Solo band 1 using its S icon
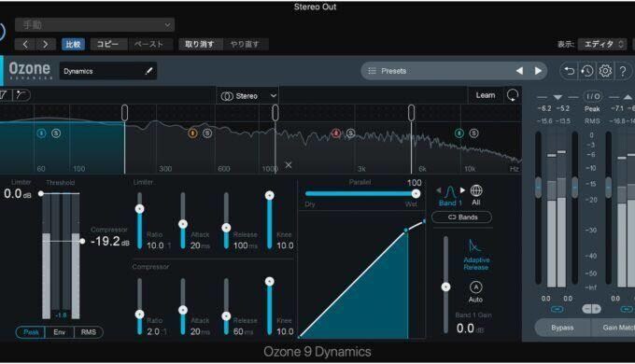Screen dimensions: 635x364 click(56, 133)
